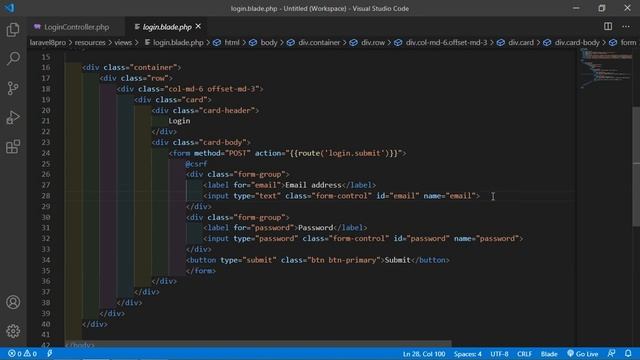Select the login.blade.php tab

(167, 27)
